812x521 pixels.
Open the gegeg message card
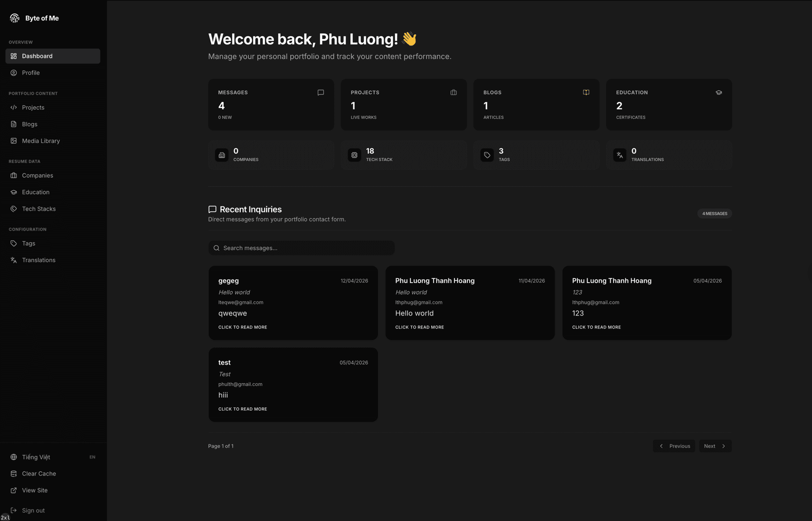coord(293,303)
